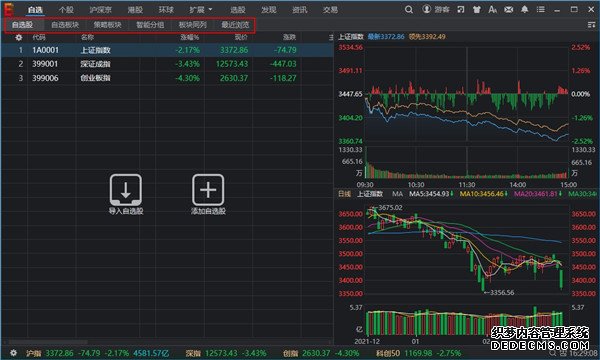The height and width of the screenshot is (360, 600).
Task: Switch to the 策略板块 tab
Action: coord(108,25)
